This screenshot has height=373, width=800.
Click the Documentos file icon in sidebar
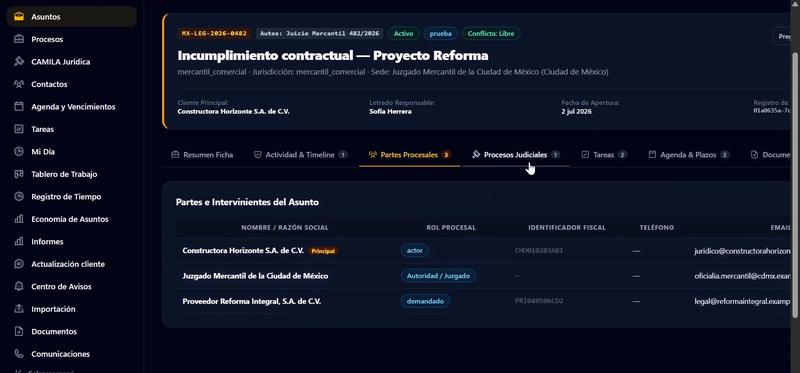[19, 331]
